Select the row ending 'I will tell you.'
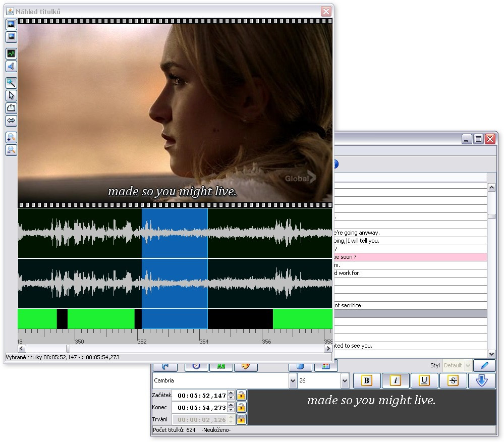 pyautogui.click(x=411, y=241)
